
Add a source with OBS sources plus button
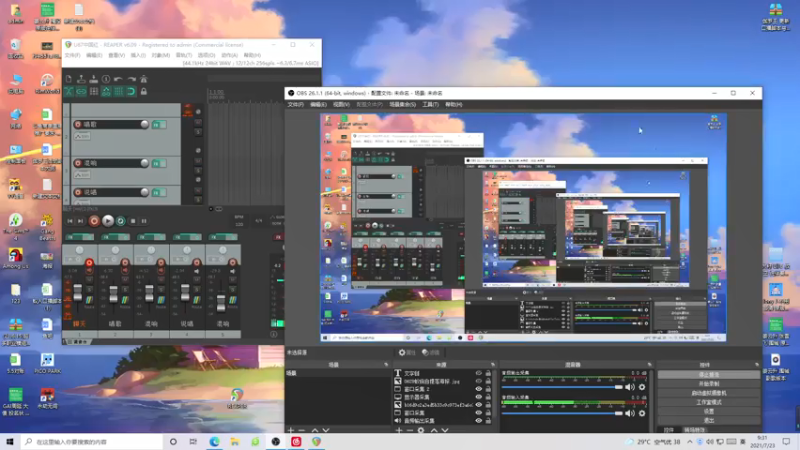click(x=398, y=431)
